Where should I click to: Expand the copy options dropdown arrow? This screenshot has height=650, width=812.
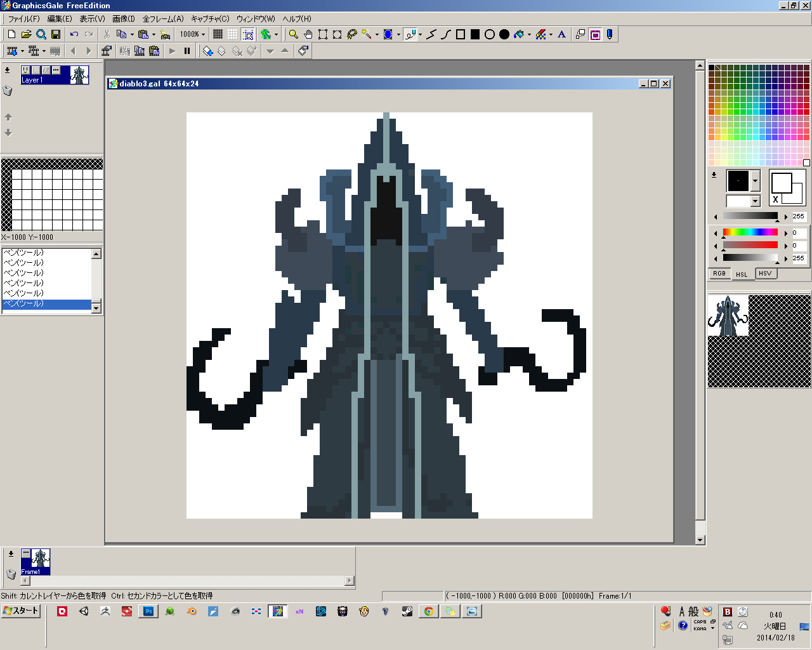132,34
